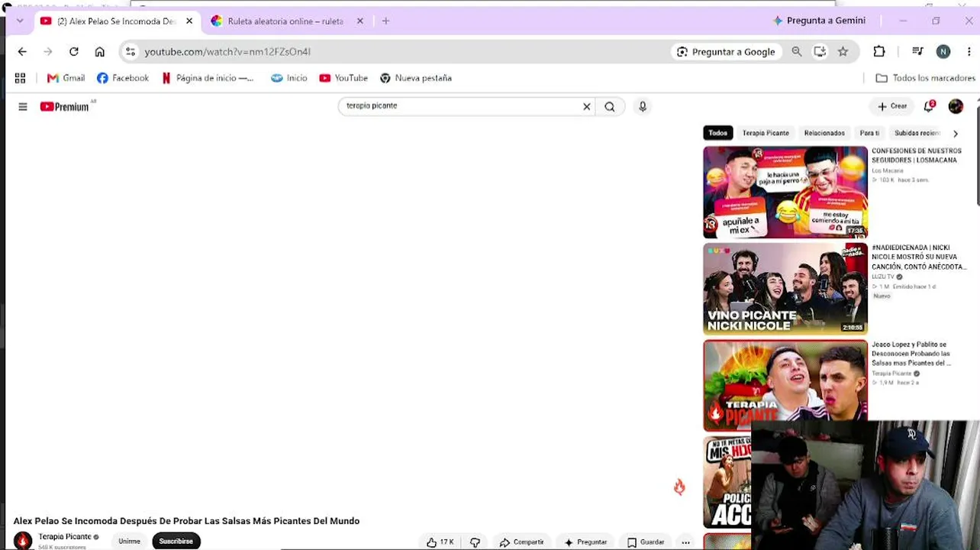Focus the address bar URL
This screenshot has width=980, height=550.
[x=227, y=52]
